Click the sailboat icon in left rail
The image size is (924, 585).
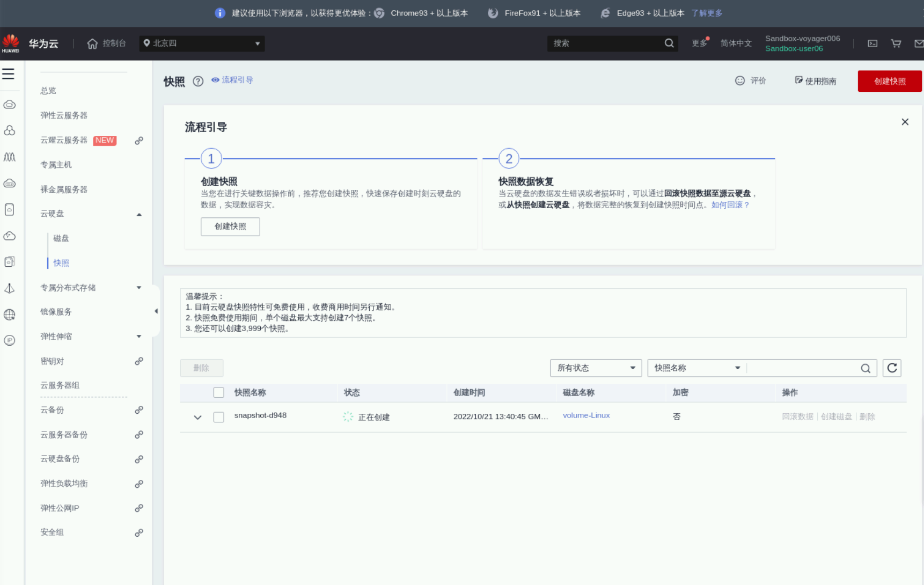point(10,288)
